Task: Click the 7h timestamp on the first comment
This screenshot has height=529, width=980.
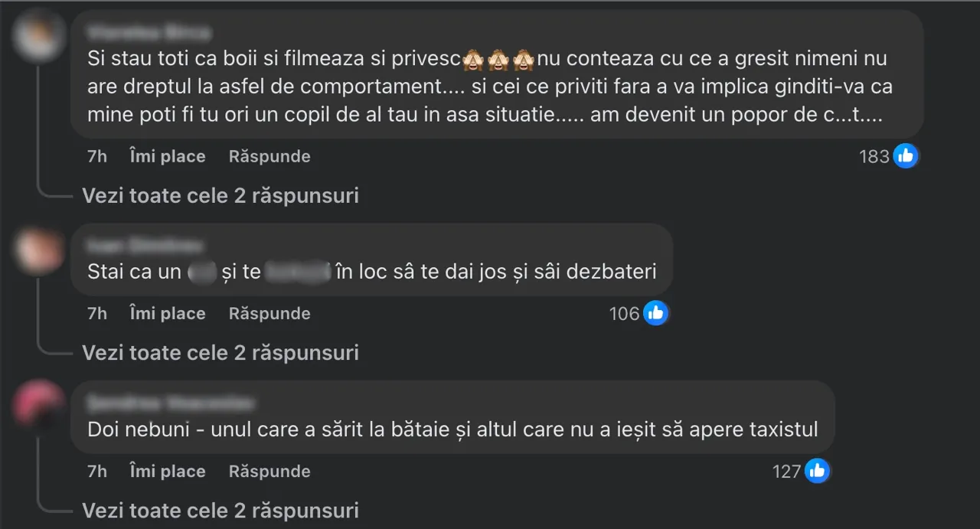Action: coord(97,156)
